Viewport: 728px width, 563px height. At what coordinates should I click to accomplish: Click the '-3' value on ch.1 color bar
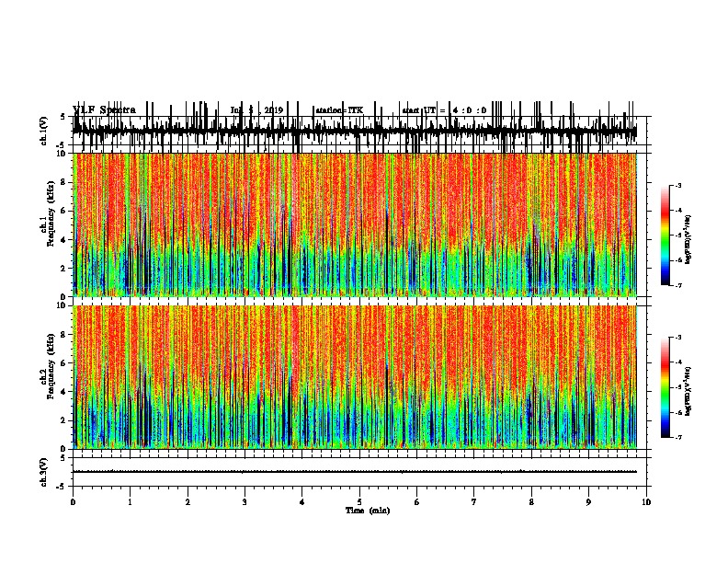click(678, 185)
